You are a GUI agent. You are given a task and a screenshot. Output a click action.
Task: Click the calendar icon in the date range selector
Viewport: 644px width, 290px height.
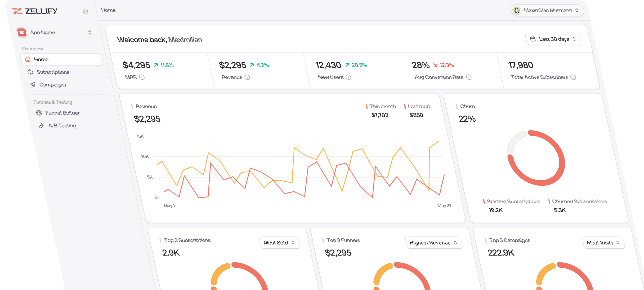coord(533,39)
